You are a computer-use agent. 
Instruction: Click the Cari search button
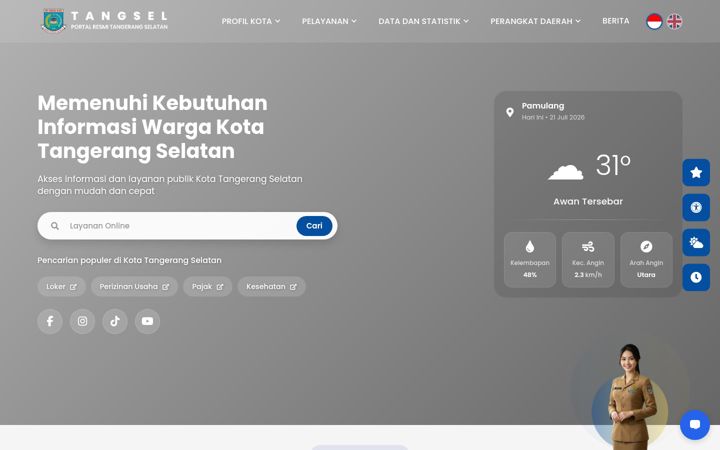(314, 226)
